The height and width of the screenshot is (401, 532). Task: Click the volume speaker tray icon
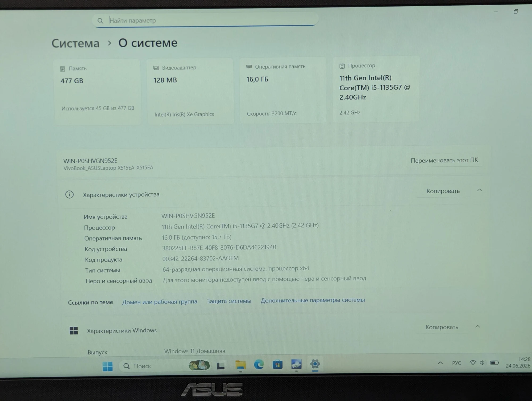pos(482,363)
